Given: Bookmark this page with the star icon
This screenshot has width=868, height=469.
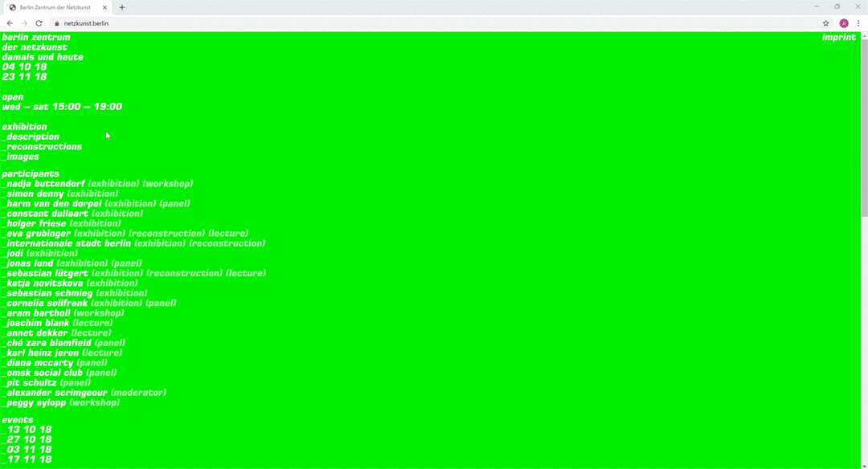Looking at the screenshot, I should [x=825, y=23].
